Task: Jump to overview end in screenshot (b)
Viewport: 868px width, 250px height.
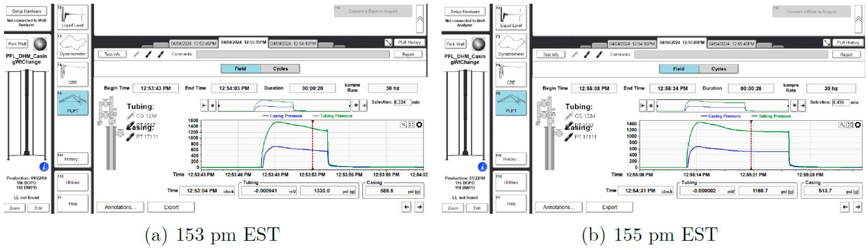Action: pos(802,106)
